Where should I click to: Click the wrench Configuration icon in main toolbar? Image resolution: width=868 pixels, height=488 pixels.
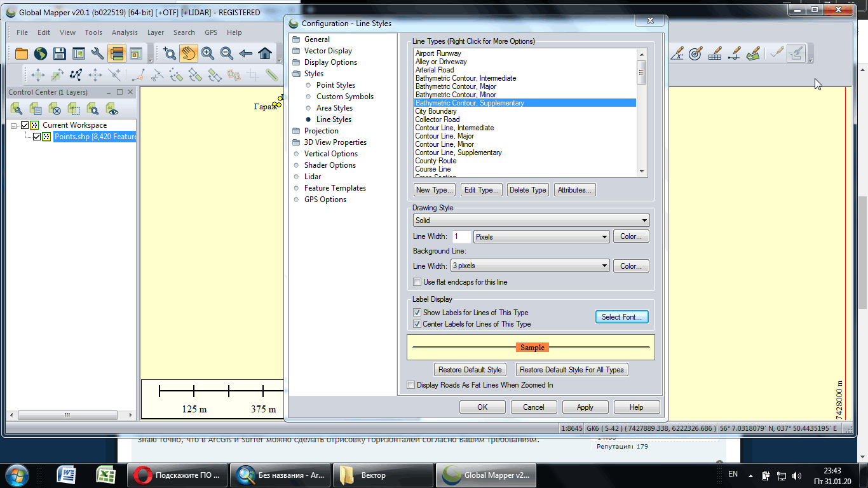(x=97, y=54)
